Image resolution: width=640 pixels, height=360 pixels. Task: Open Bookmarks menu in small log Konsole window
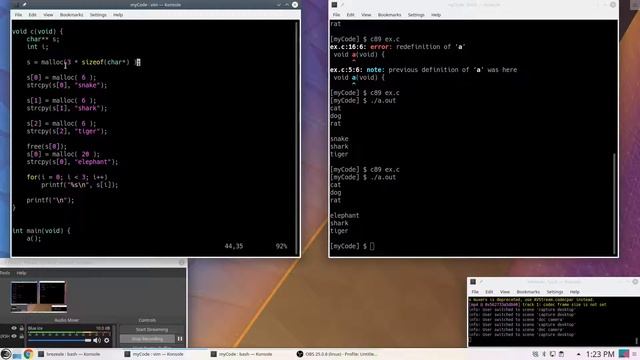528,292
